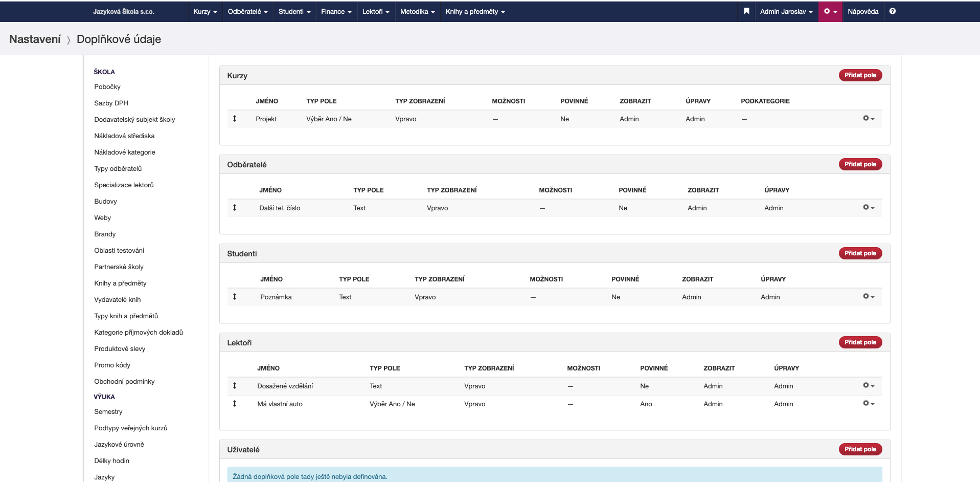Open Typy knih a předmětů settings

pos(126,316)
